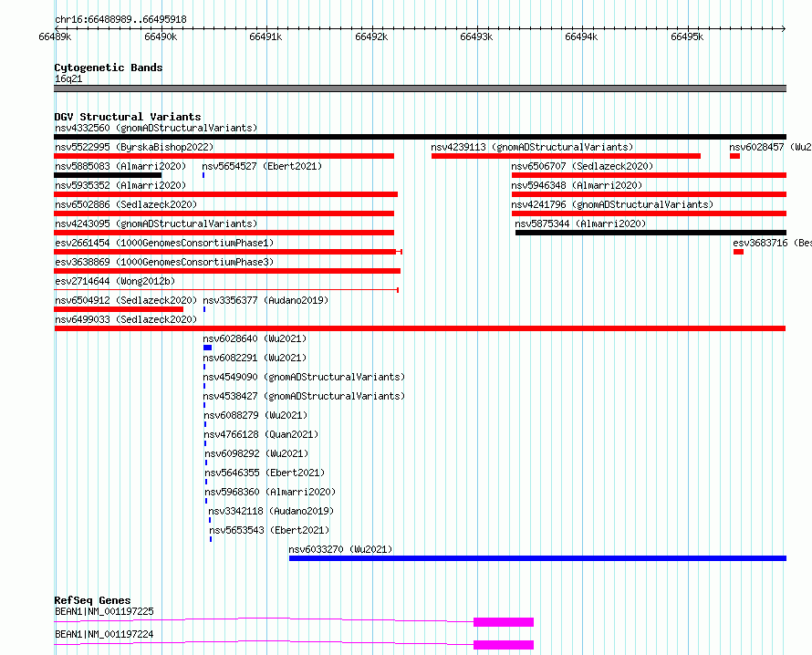Click the nsv5935352 Almarri2020 label
The width and height of the screenshot is (812, 655).
click(x=120, y=185)
